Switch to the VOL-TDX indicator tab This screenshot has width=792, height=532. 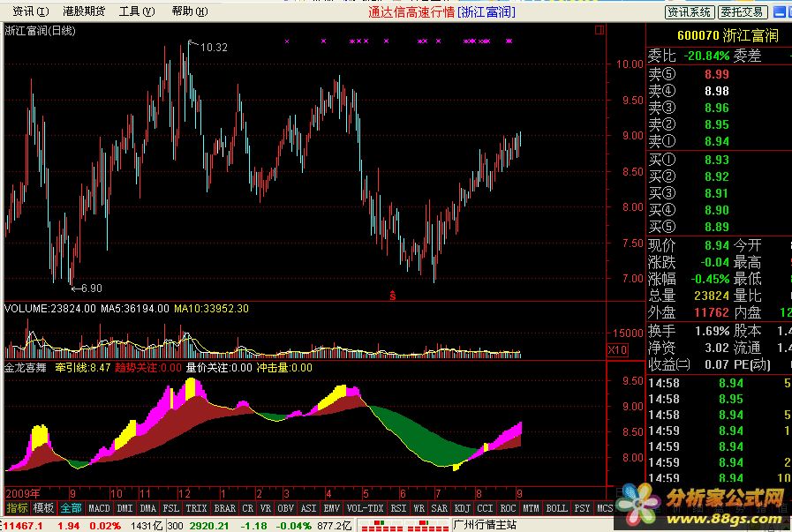point(366,508)
